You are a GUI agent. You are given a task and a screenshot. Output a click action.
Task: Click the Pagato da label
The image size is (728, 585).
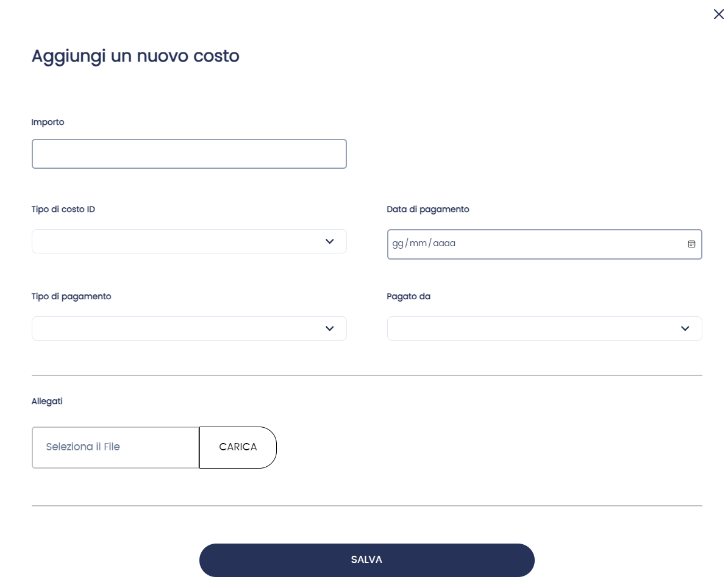409,296
